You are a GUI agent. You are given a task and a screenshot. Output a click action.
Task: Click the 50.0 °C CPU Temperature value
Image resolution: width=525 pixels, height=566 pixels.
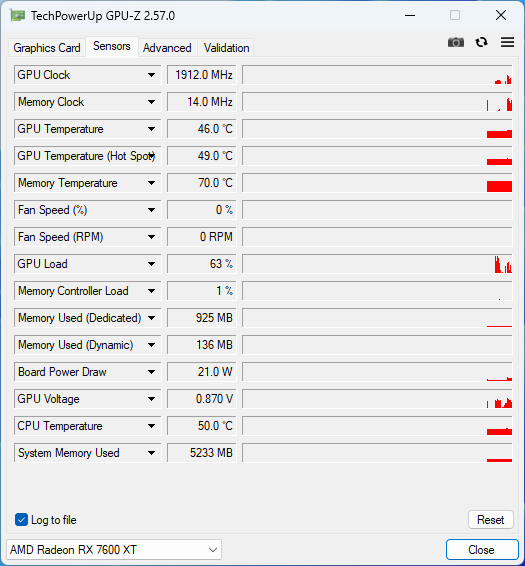click(201, 426)
